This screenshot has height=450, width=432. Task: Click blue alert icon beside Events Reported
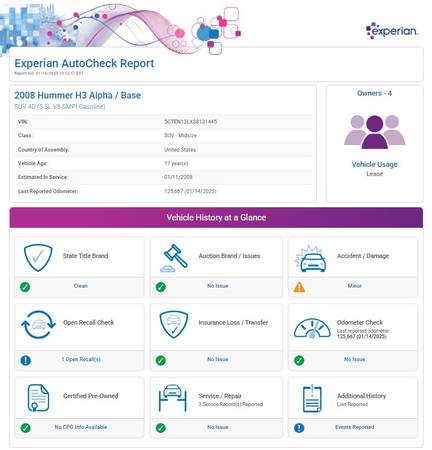299,428
